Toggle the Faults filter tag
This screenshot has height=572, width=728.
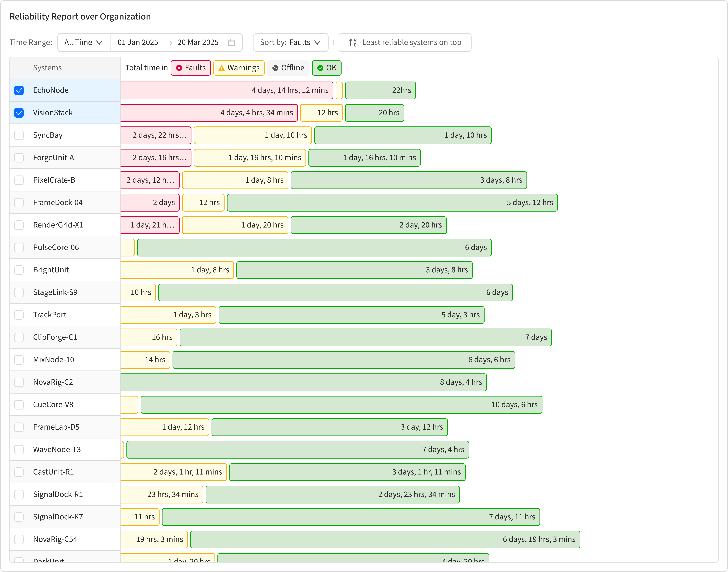191,68
